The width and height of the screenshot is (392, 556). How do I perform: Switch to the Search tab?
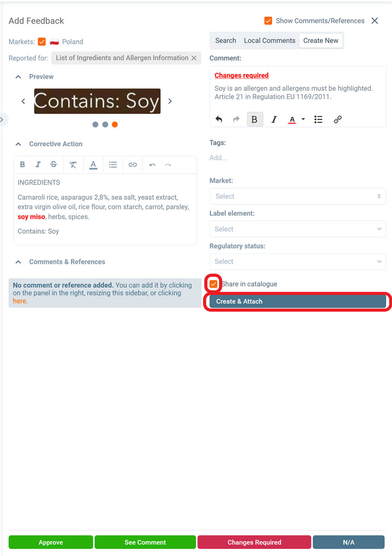225,41
